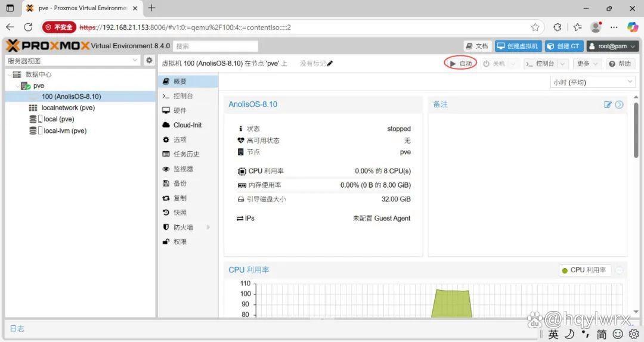
Task: Open a new browser tab
Action: pyautogui.click(x=151, y=8)
